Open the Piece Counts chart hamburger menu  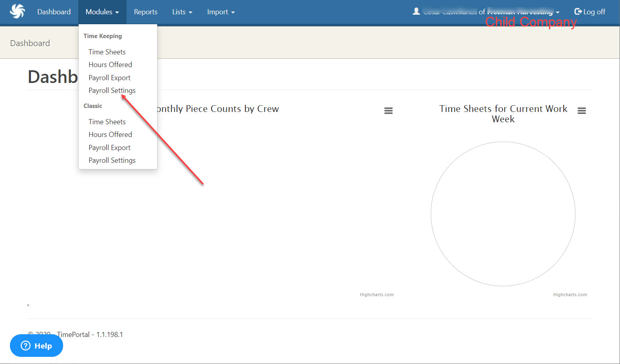coord(389,111)
